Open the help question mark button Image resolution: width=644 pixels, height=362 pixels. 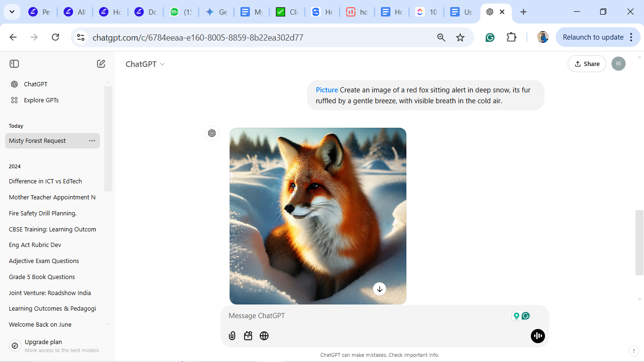point(634,351)
